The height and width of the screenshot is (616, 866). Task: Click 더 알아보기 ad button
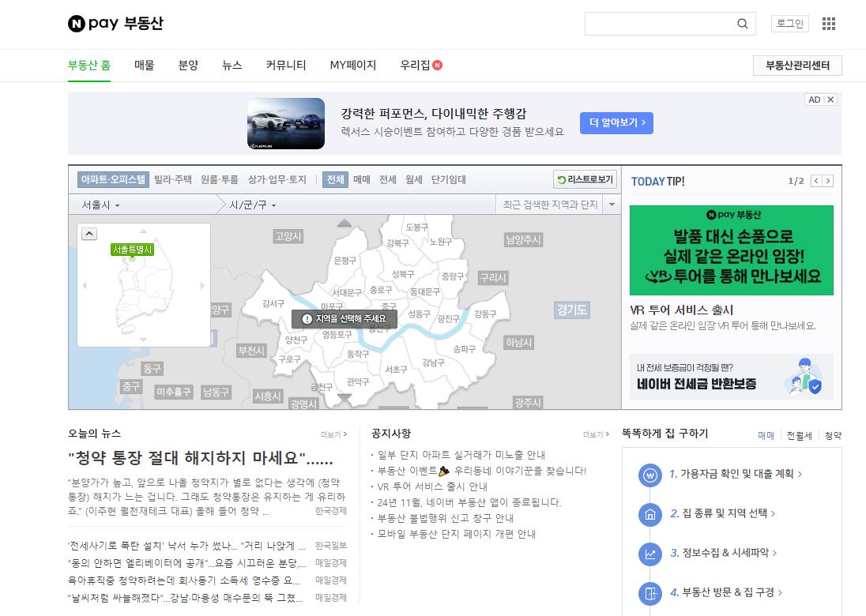(616, 123)
